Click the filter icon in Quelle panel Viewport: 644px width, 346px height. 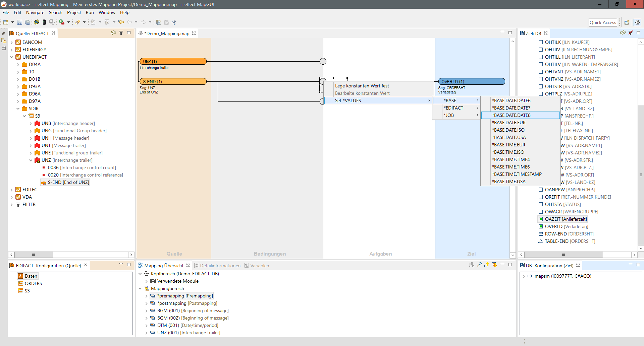click(x=121, y=33)
